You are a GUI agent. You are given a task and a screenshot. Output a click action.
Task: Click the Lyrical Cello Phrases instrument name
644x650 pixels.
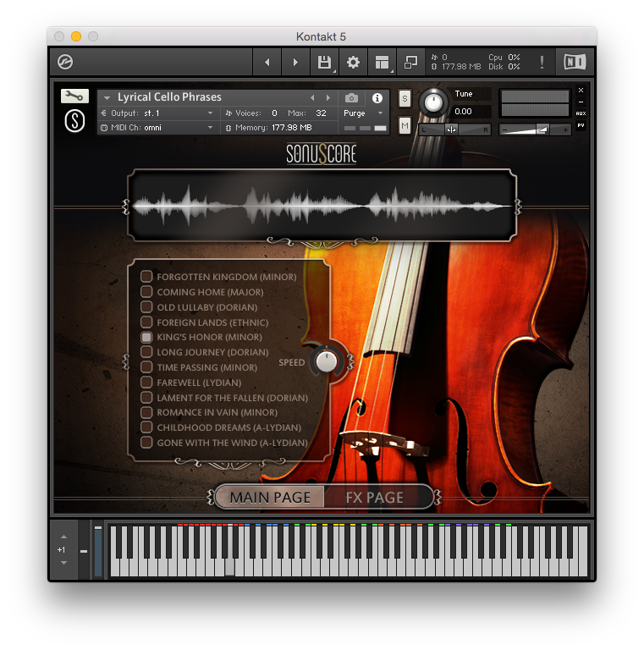click(x=169, y=97)
